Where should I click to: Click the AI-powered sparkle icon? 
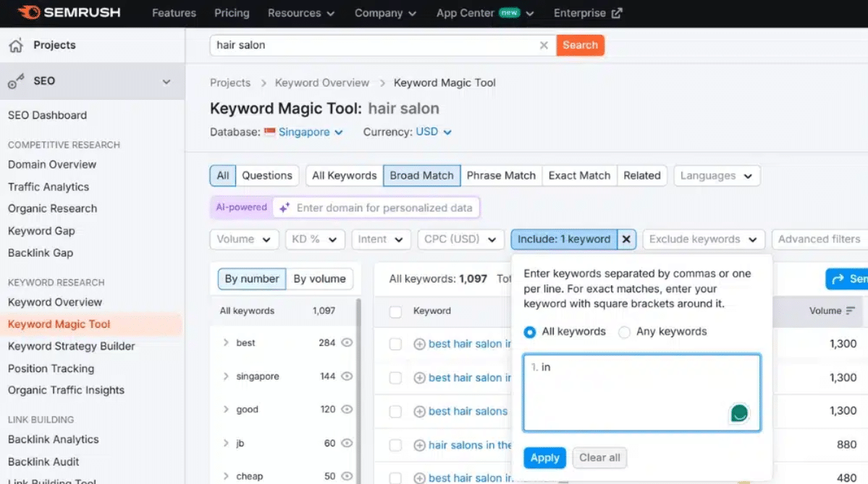point(285,208)
